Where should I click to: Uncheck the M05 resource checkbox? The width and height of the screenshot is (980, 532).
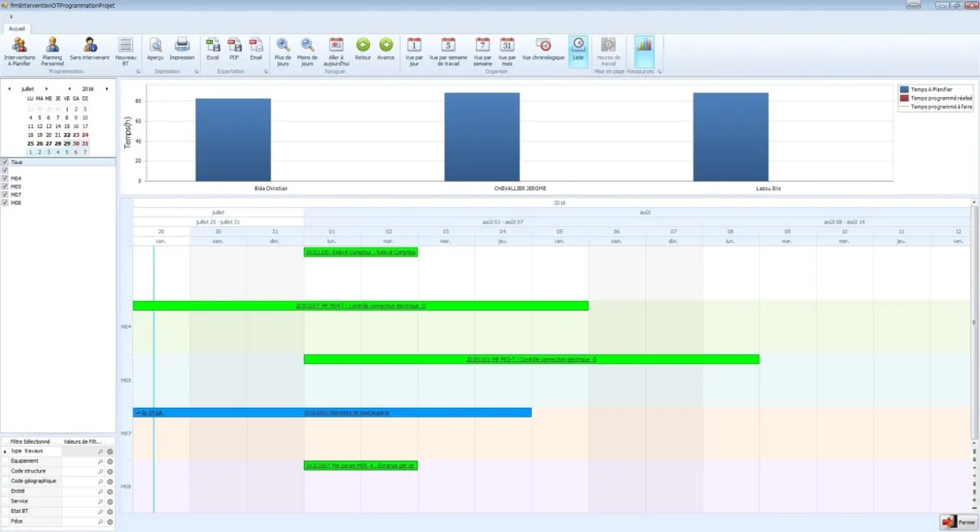click(x=5, y=186)
